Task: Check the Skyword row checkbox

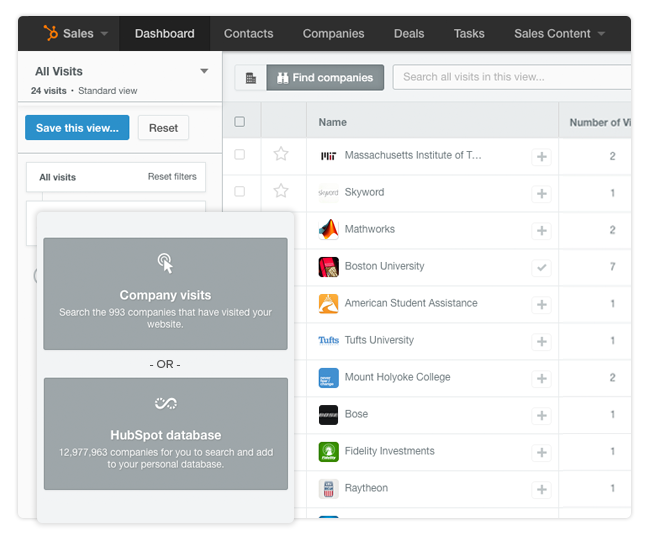Action: (x=239, y=191)
